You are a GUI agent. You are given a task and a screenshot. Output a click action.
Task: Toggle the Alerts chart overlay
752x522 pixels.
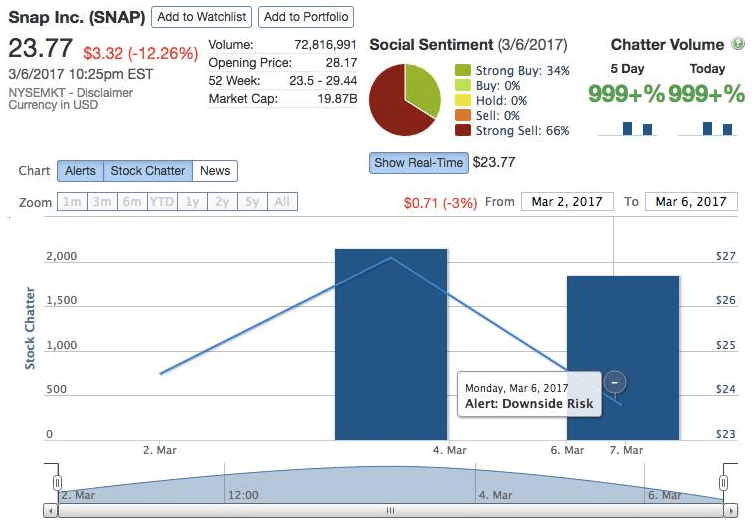tap(80, 171)
